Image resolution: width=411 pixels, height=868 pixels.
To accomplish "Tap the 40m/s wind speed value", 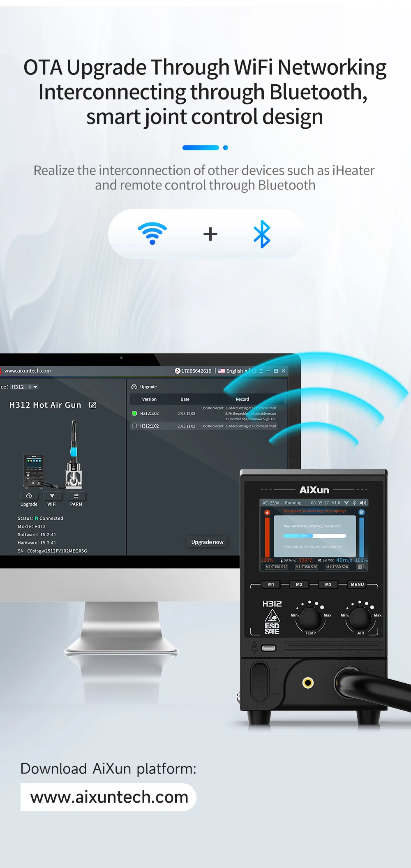I will tap(344, 560).
